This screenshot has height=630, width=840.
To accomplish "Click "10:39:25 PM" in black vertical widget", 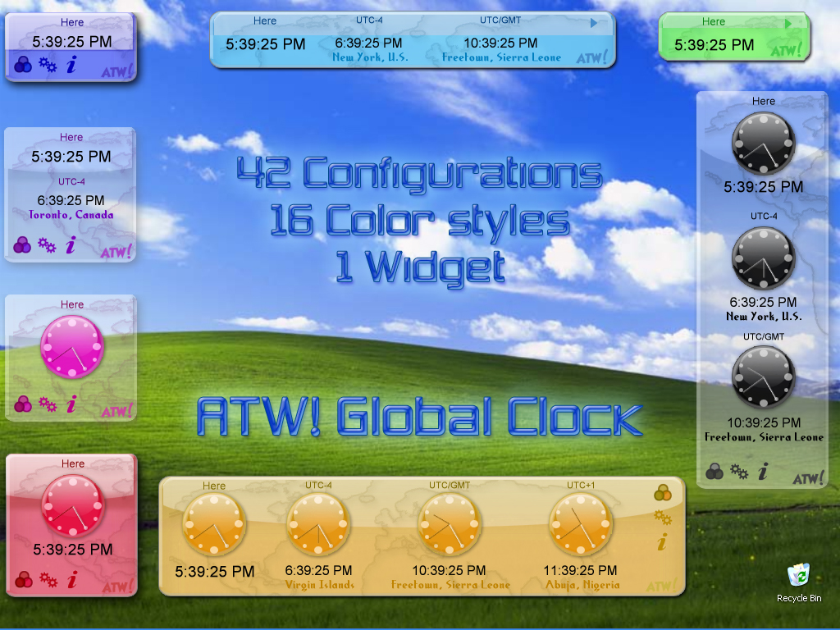I will coord(764,422).
